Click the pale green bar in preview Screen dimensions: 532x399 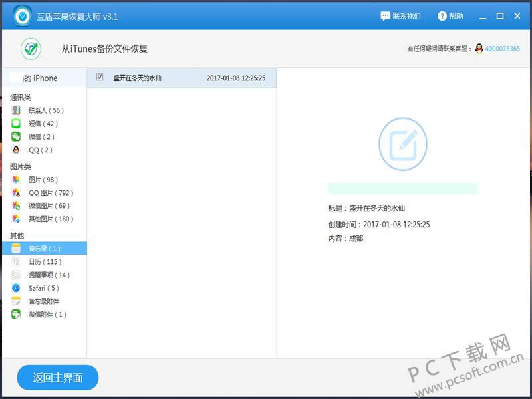click(403, 188)
